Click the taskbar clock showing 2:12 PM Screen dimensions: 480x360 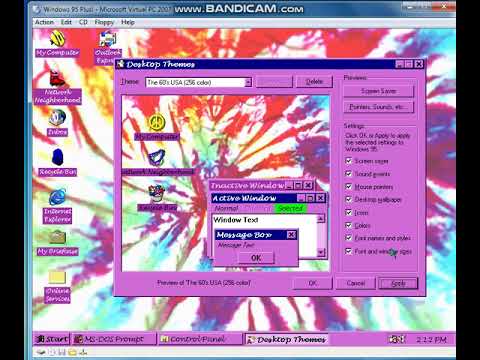coord(431,339)
